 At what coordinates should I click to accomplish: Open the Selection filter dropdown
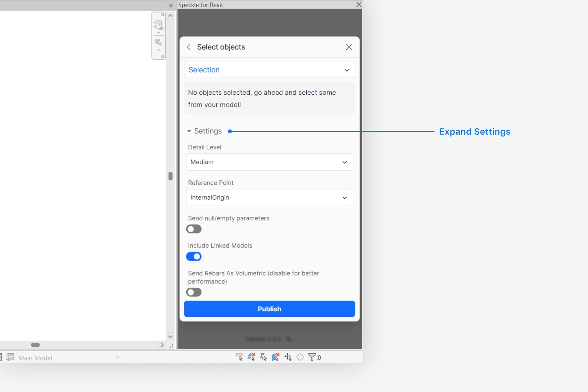(269, 70)
